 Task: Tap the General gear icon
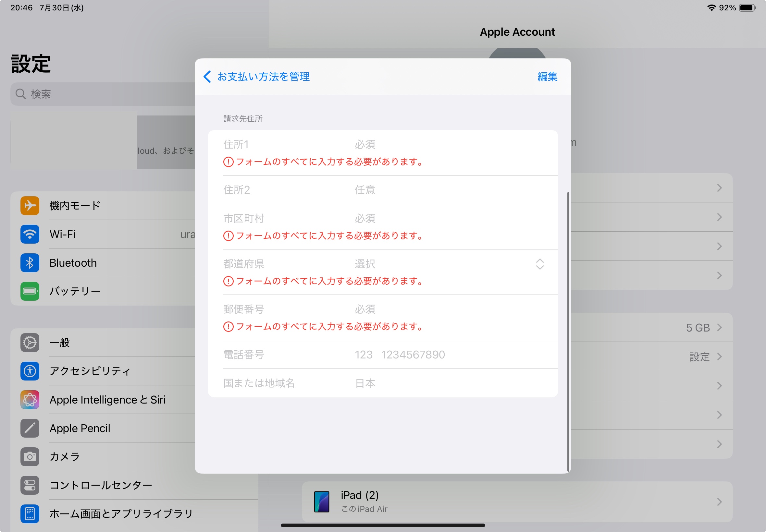point(30,343)
